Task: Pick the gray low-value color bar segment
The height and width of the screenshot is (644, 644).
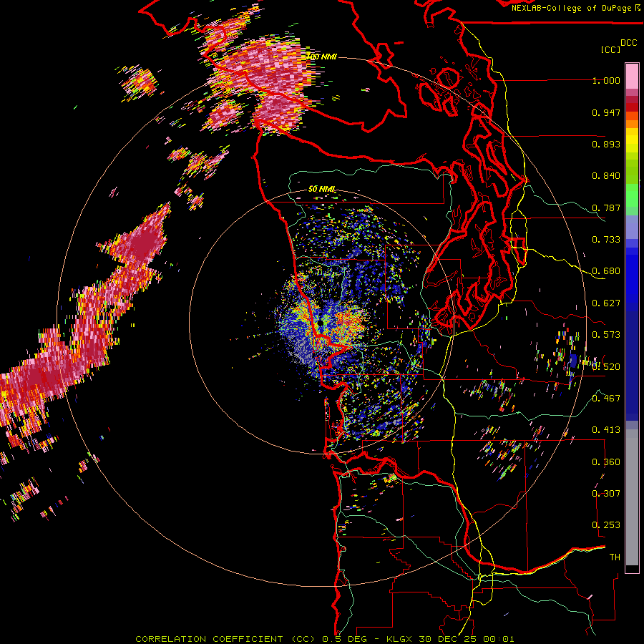Action: pyautogui.click(x=632, y=497)
